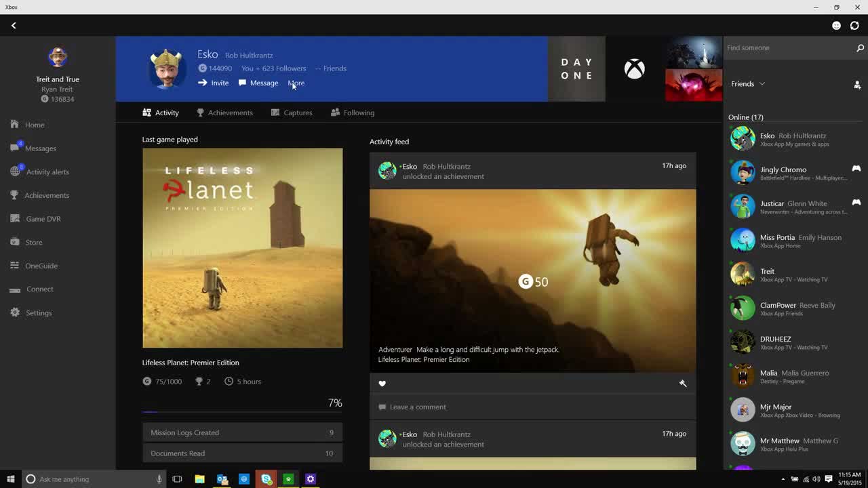Open Skype from taskbar

(x=267, y=479)
